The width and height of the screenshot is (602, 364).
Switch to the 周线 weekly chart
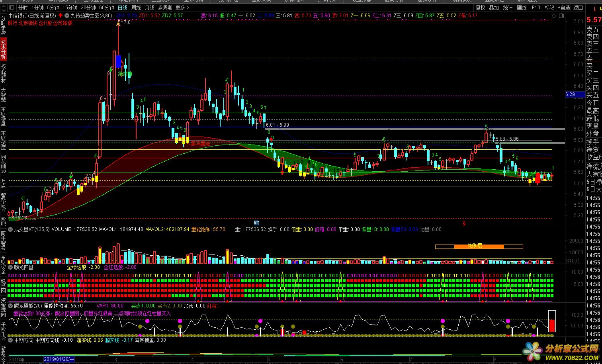(x=136, y=8)
